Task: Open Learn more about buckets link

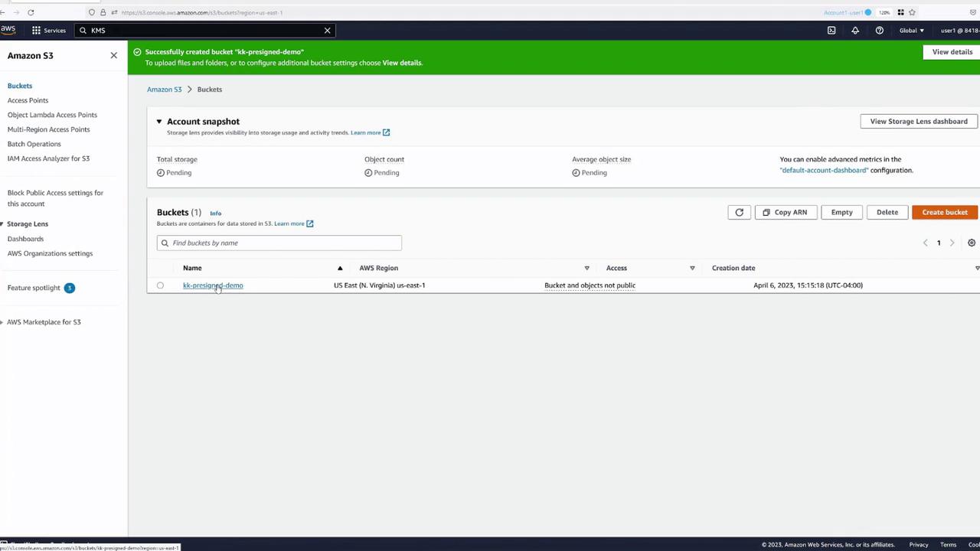Action: pyautogui.click(x=294, y=223)
